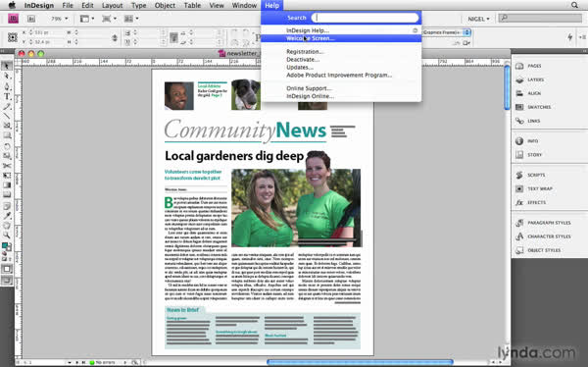Image resolution: width=588 pixels, height=367 pixels.
Task: Open the zoom level 79% dropdown
Action: pyautogui.click(x=59, y=19)
